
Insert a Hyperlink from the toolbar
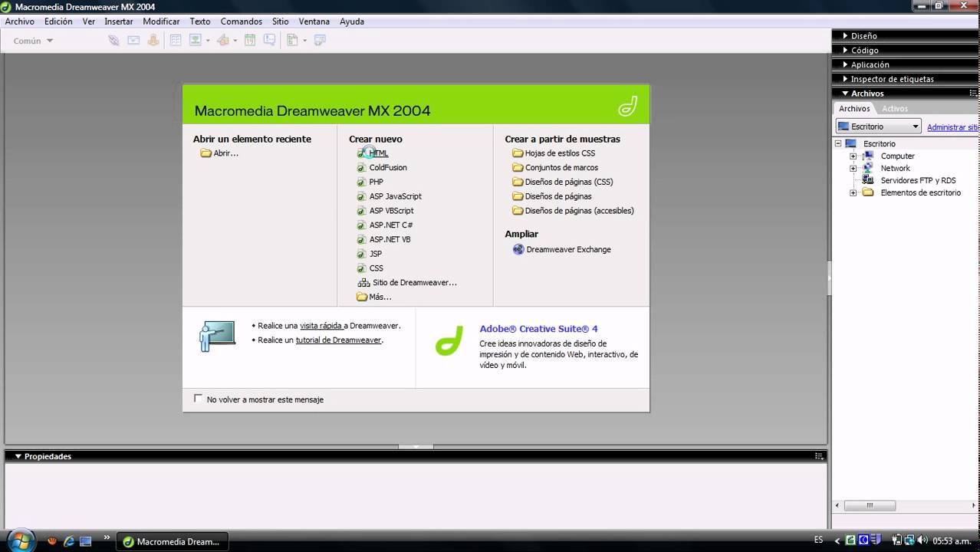click(113, 41)
